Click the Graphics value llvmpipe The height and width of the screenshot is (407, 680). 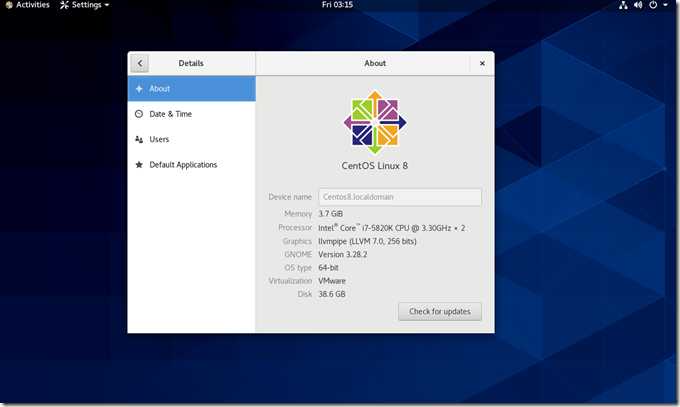[x=367, y=241]
